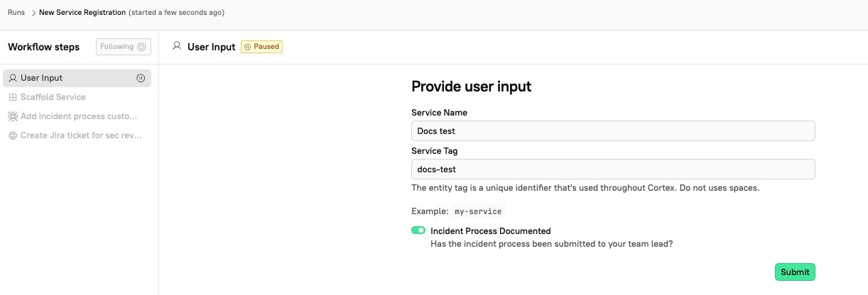The height and width of the screenshot is (295, 868).
Task: Click the person icon in the User Input header
Action: [177, 47]
